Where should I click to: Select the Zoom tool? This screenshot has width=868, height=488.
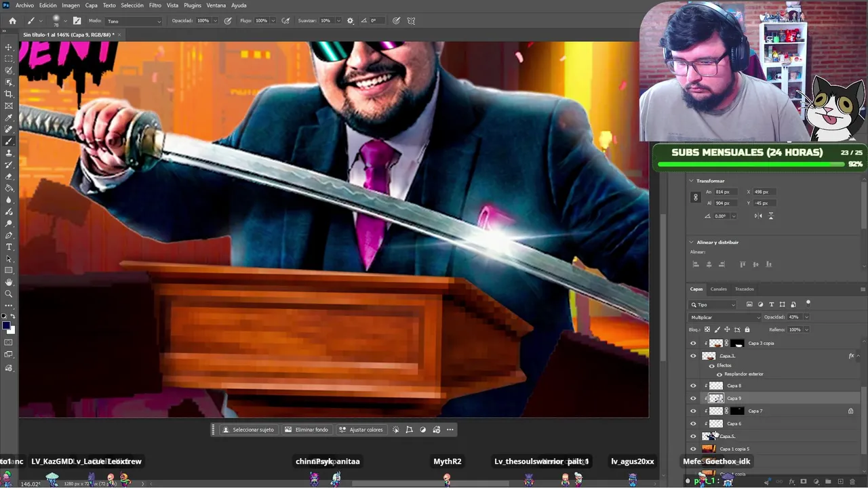[x=9, y=293]
